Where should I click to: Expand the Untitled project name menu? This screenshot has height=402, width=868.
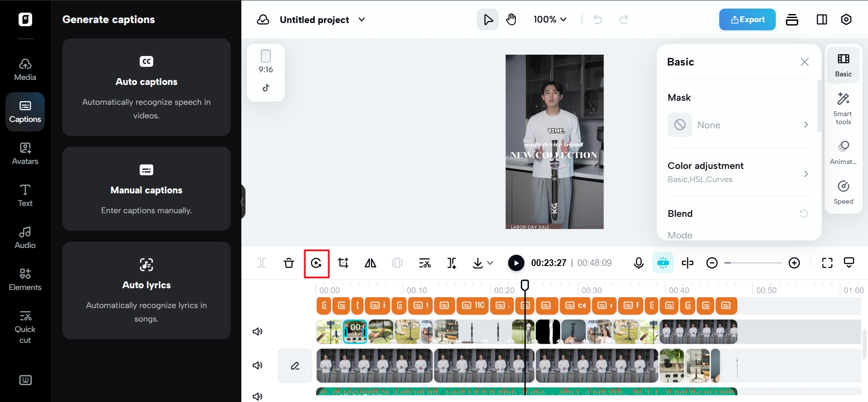[x=362, y=19]
